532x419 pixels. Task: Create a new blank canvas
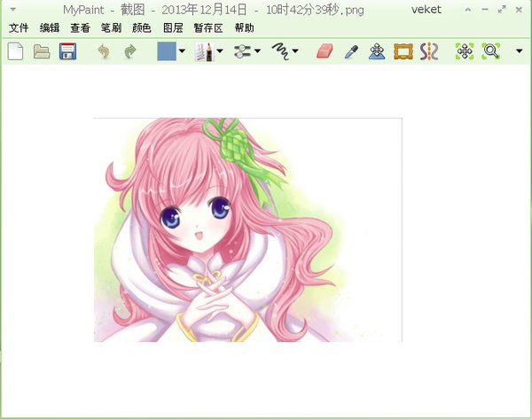coord(15,51)
